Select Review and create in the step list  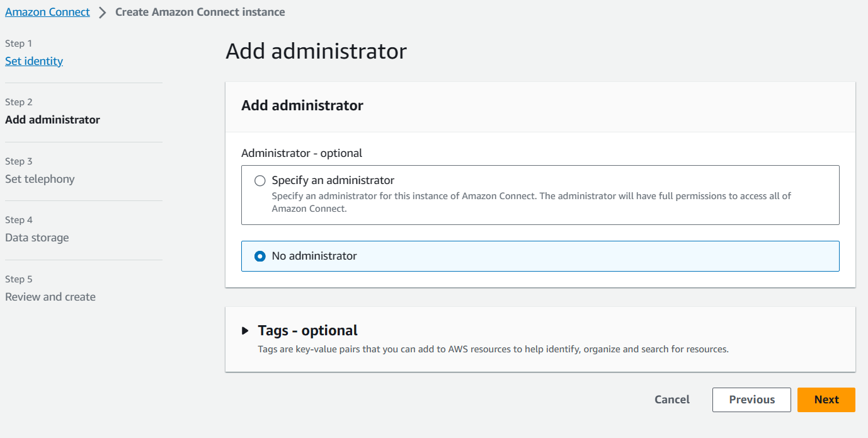pos(50,297)
